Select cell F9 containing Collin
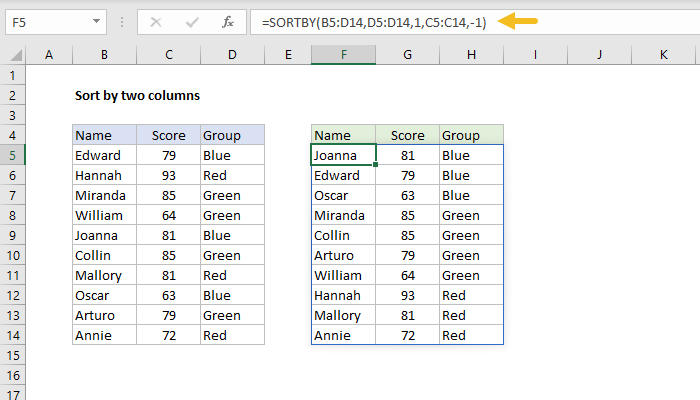This screenshot has width=700, height=400. tap(343, 235)
